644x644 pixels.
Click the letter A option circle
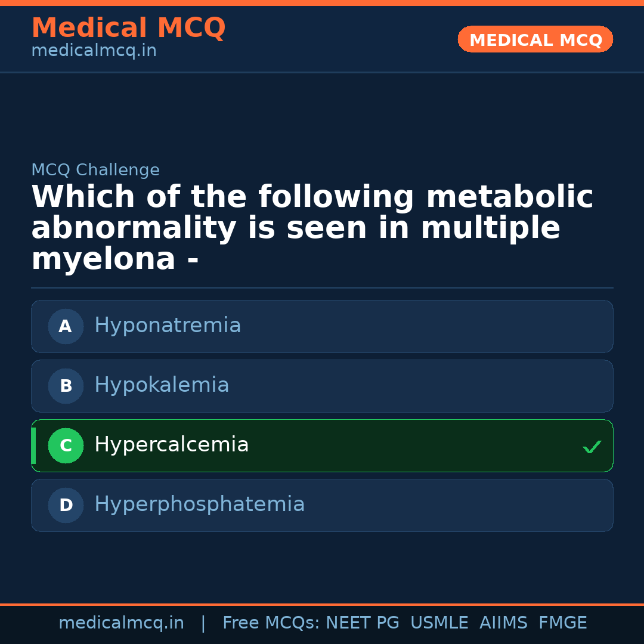point(66,326)
